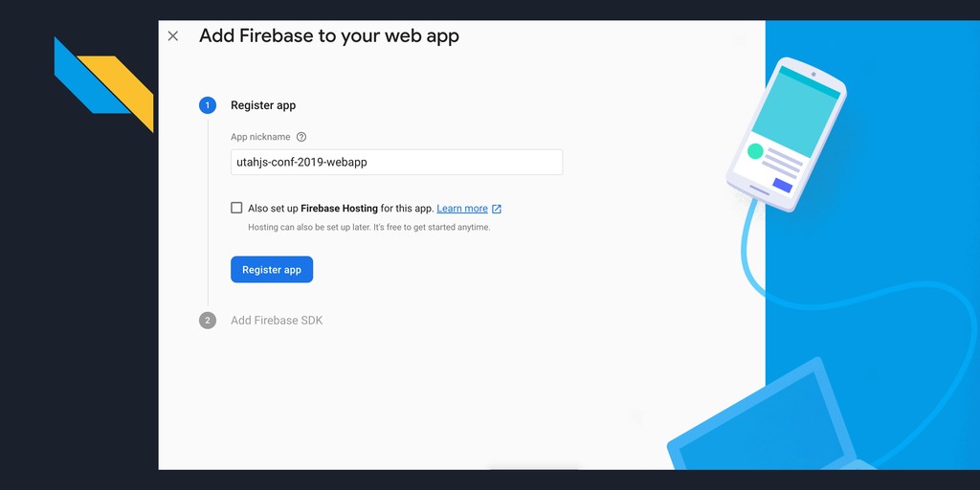
Task: Expand the Add Firebase SDK step
Action: click(277, 321)
